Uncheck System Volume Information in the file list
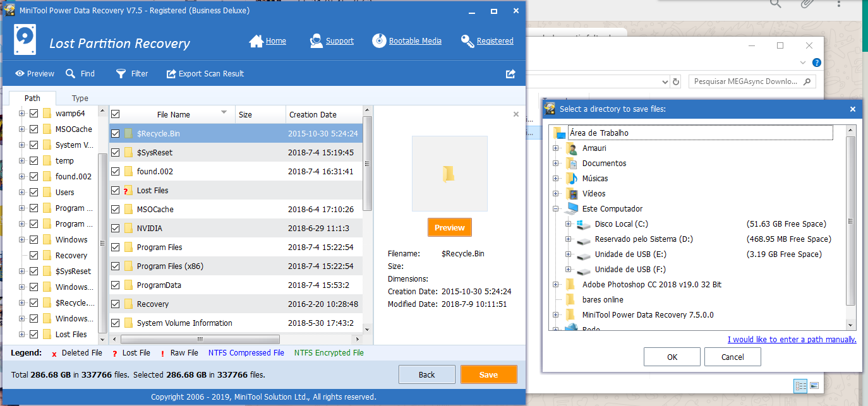The width and height of the screenshot is (868, 406). (x=116, y=323)
